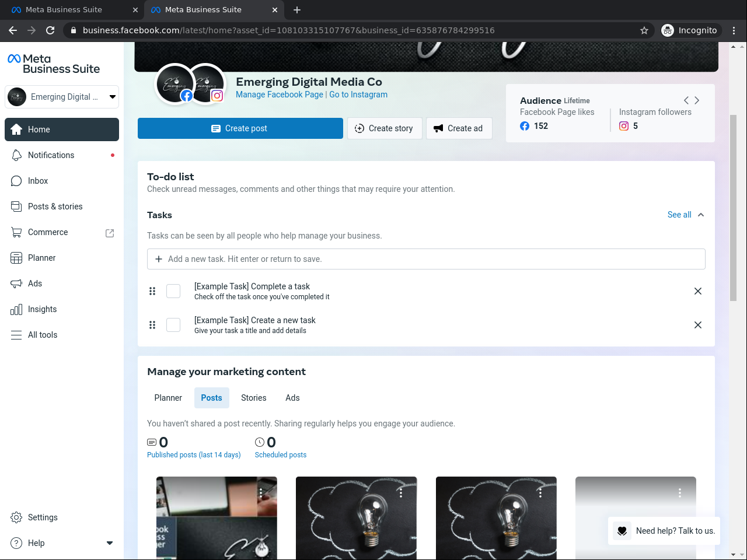Image resolution: width=747 pixels, height=560 pixels.
Task: Click the Instagram profile picture avatar
Action: coord(207,84)
